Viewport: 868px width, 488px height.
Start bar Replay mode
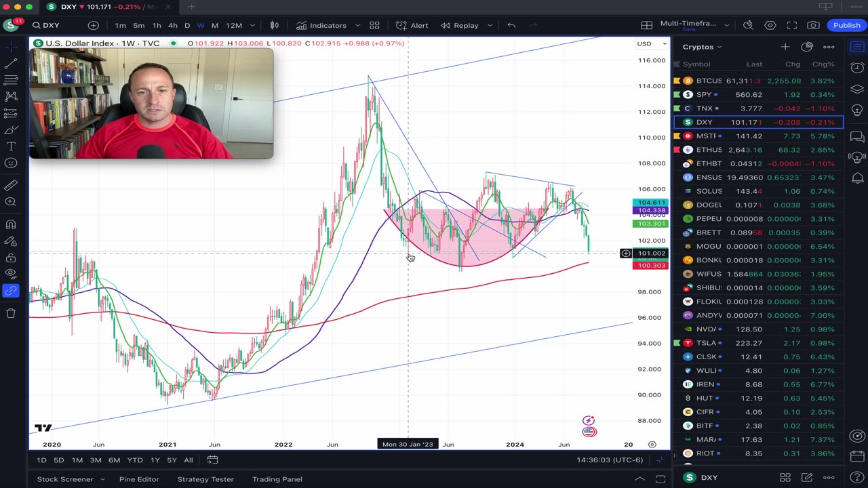click(x=460, y=25)
